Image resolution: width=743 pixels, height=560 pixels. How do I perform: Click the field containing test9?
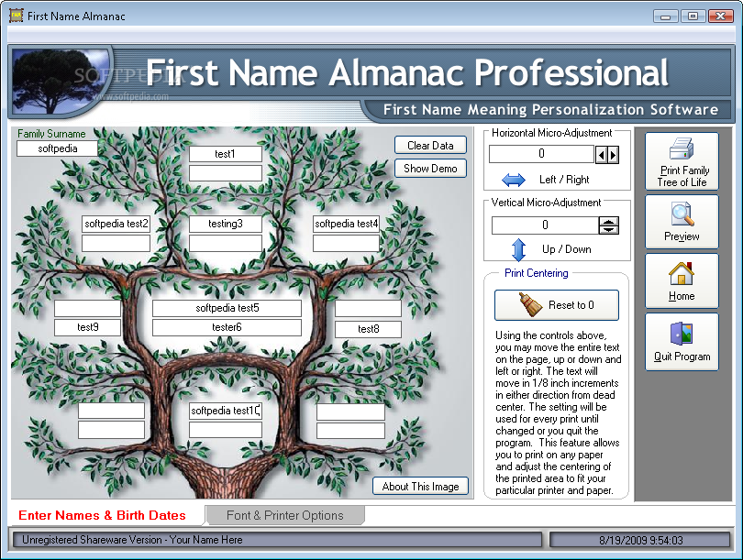88,327
